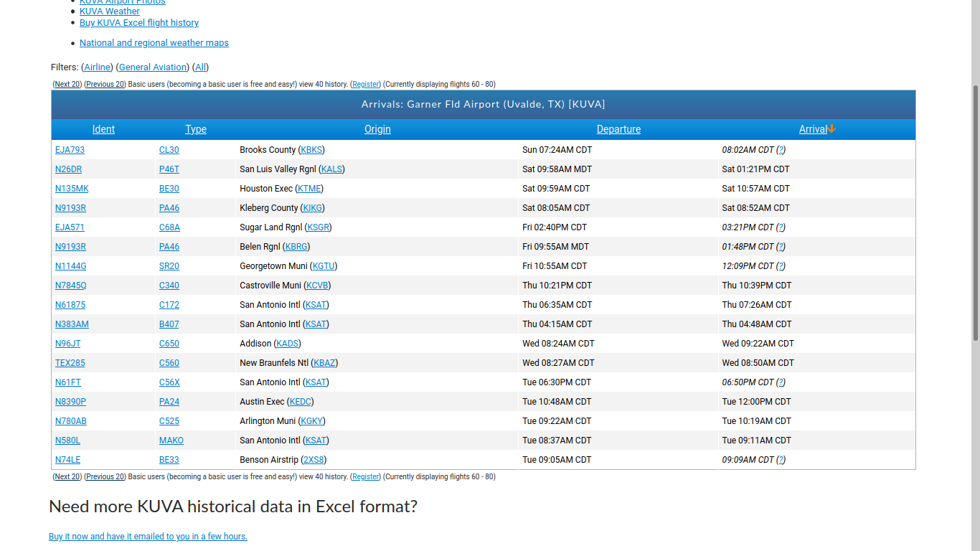The width and height of the screenshot is (980, 551).
Task: Open KBKS airport link
Action: (x=311, y=150)
